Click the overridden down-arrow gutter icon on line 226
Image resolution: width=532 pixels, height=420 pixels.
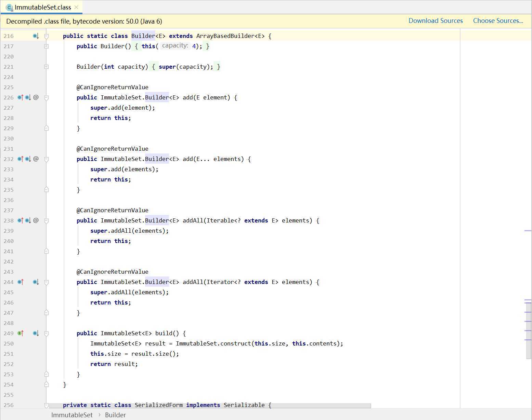(x=28, y=97)
